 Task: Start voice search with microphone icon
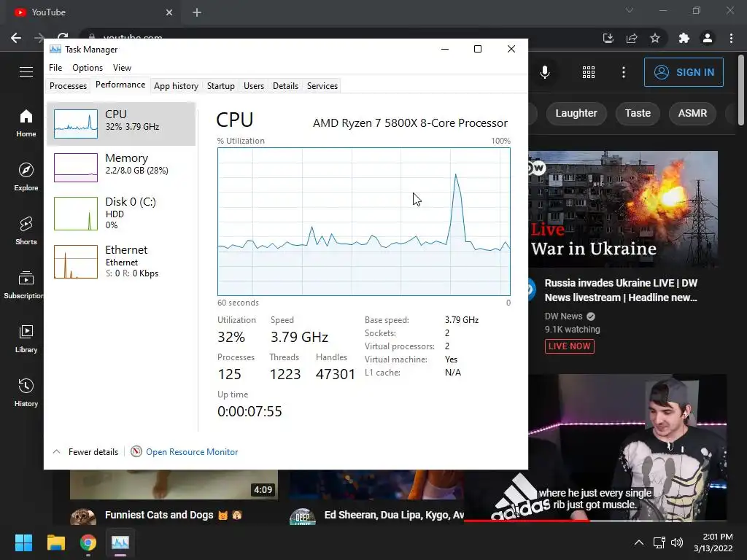tap(545, 72)
